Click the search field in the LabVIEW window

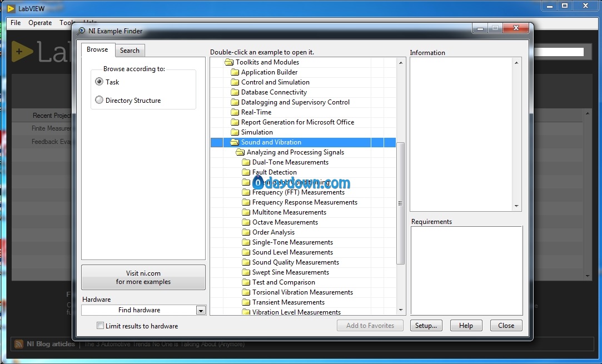coord(559,52)
